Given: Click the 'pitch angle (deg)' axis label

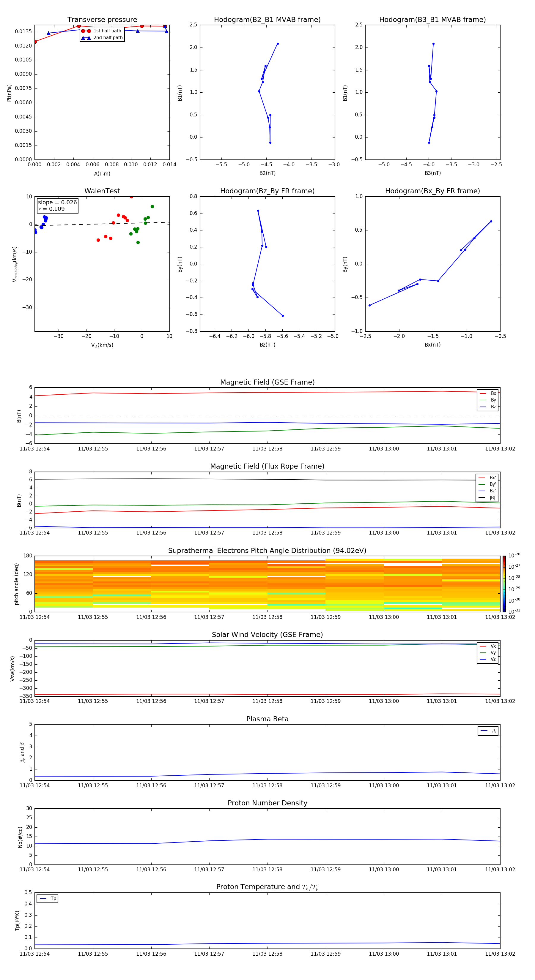Looking at the screenshot, I should coord(16,584).
